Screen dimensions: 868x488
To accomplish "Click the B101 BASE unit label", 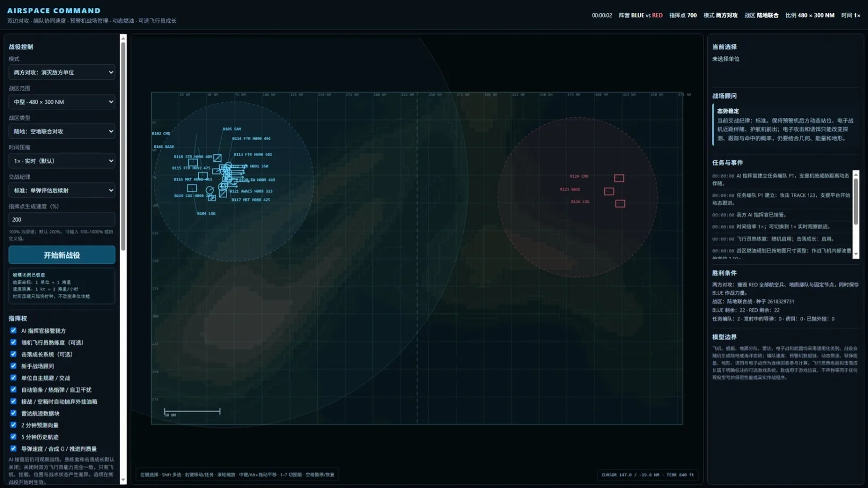I will 164,147.
